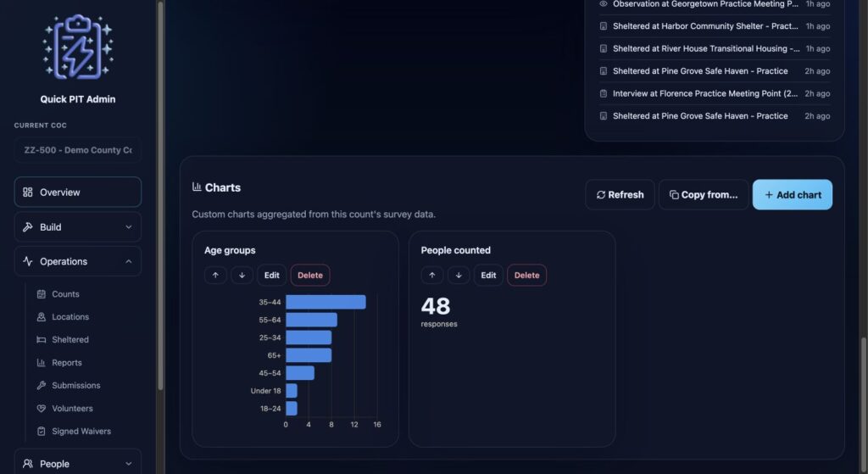Image resolution: width=868 pixels, height=474 pixels.
Task: Open the Sheltered page
Action: 70,339
